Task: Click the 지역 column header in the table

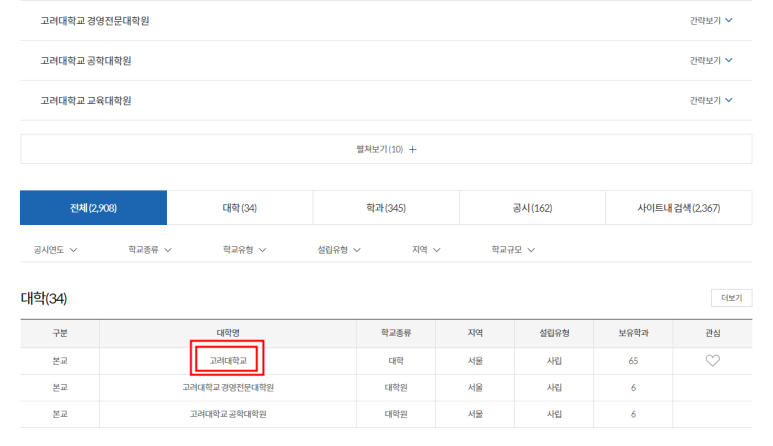Action: click(x=475, y=333)
